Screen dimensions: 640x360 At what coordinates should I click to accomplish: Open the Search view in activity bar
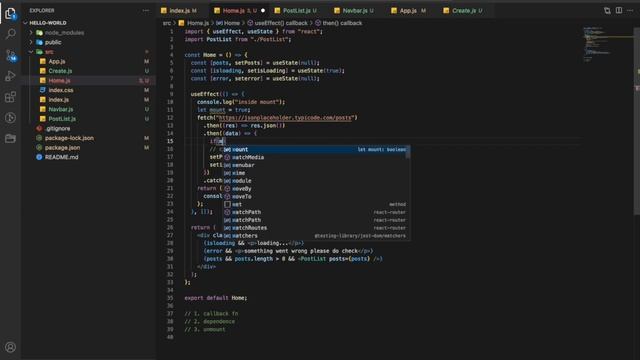click(x=10, y=34)
